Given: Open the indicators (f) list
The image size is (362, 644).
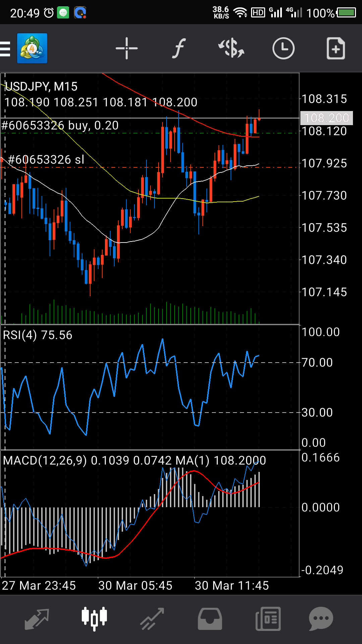Looking at the screenshot, I should [179, 48].
